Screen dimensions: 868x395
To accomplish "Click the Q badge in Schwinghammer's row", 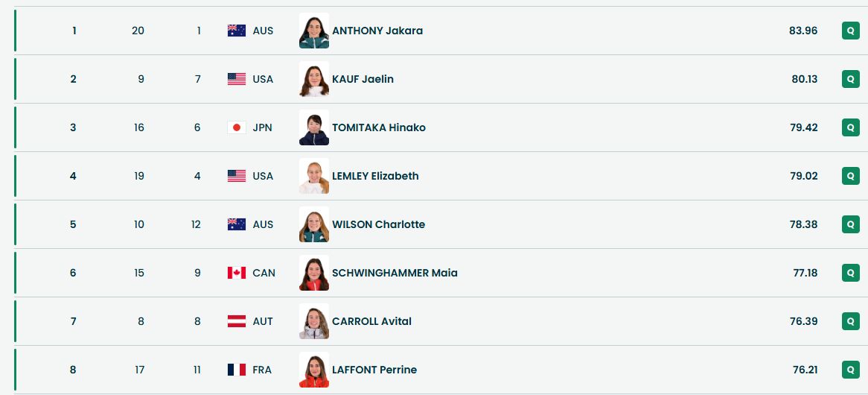I will coord(850,273).
